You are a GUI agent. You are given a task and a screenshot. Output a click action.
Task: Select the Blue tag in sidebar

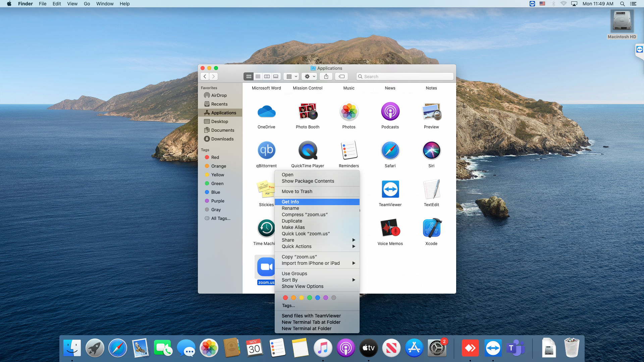coord(220,192)
